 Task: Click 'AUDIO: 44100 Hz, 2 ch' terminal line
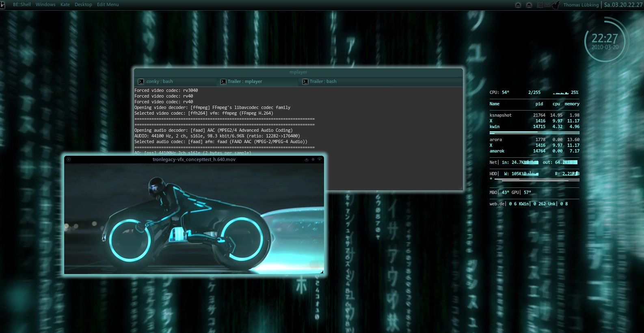(x=217, y=136)
